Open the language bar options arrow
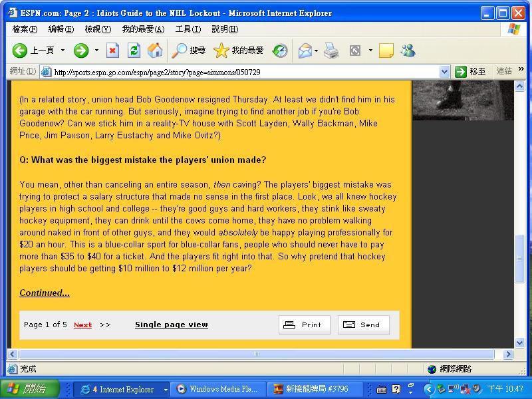 (x=410, y=392)
